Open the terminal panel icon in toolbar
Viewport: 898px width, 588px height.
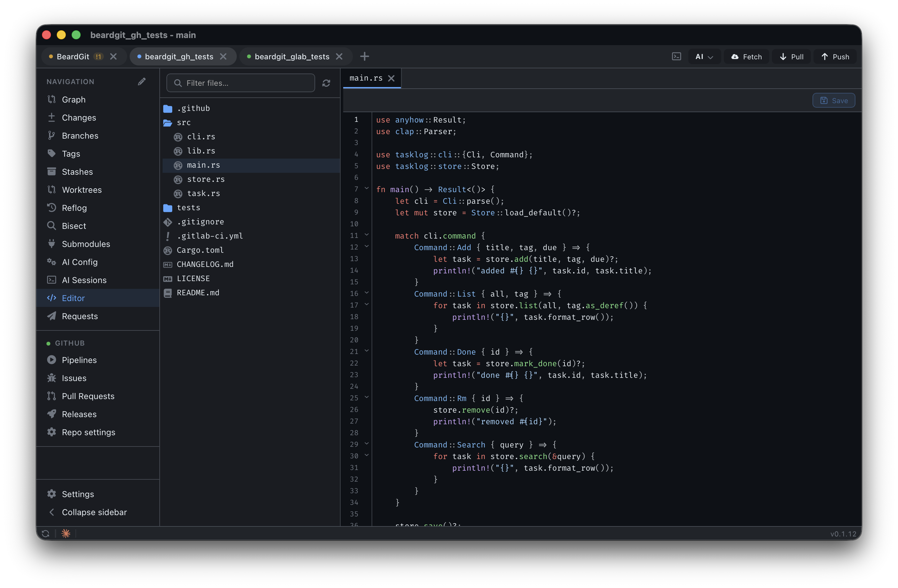tap(676, 56)
